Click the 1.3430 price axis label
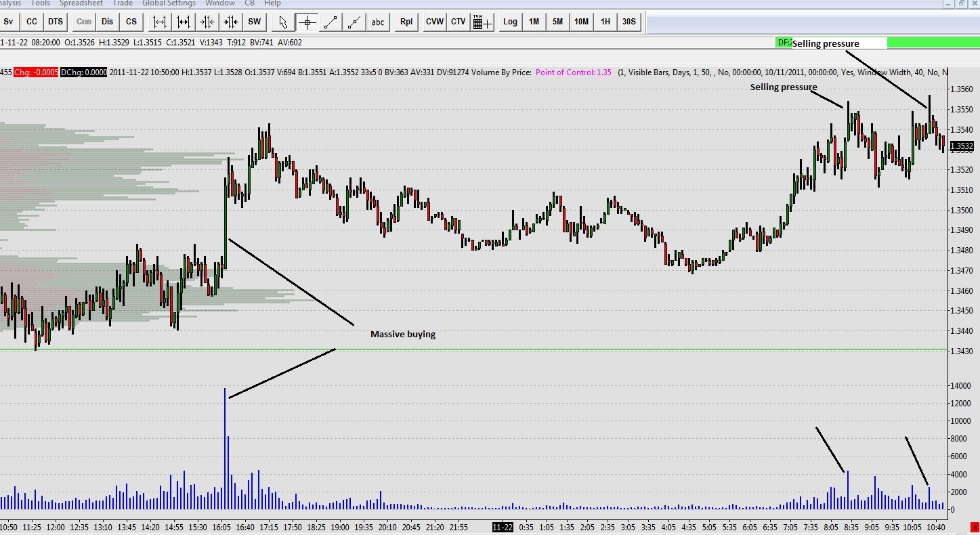The width and height of the screenshot is (980, 535). coord(962,351)
